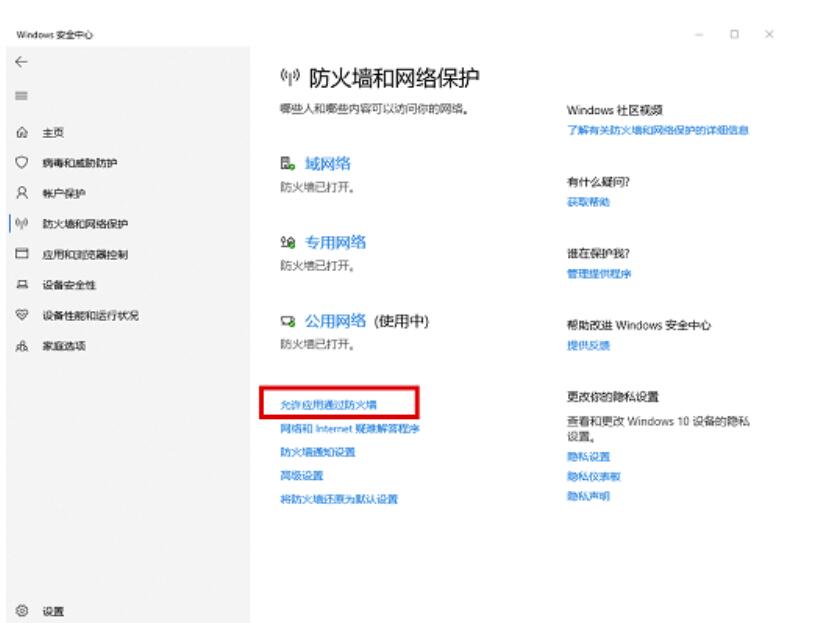
Task: Click the back arrow icon
Action: point(21,62)
